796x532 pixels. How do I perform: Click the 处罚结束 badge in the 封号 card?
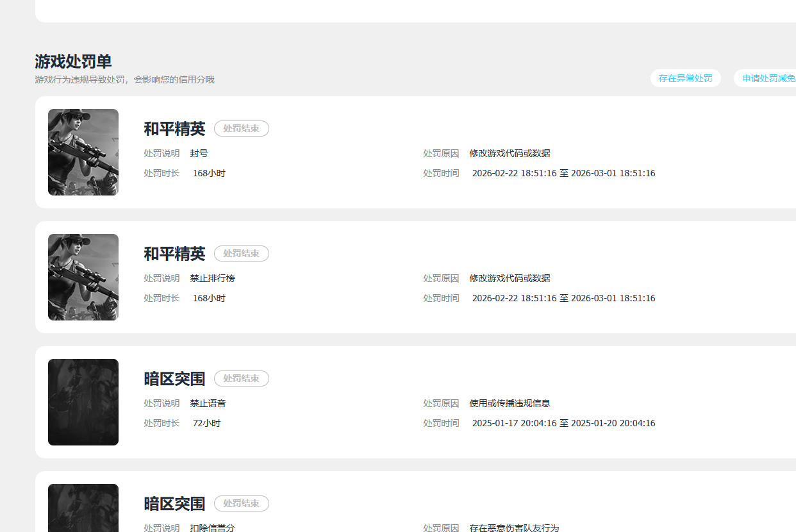[x=241, y=128]
